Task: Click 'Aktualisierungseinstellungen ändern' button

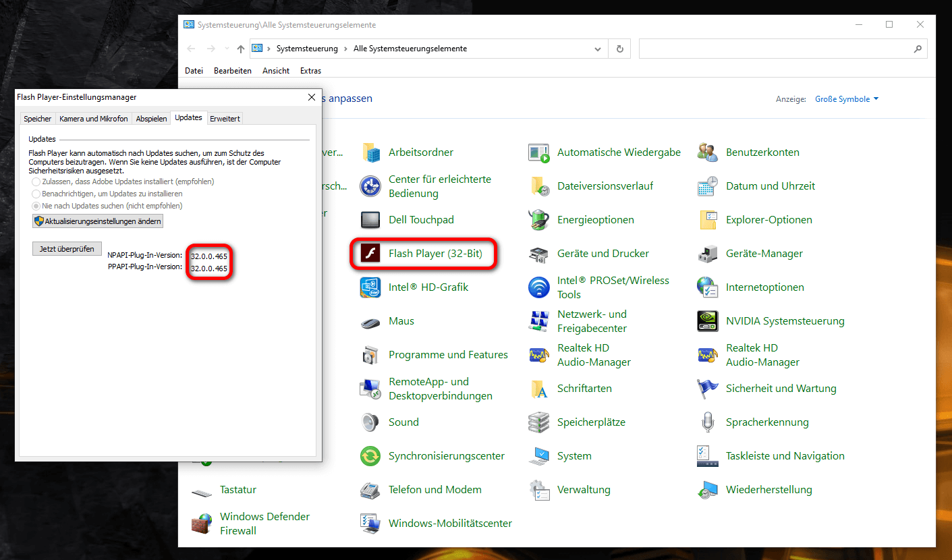Action: (x=98, y=221)
